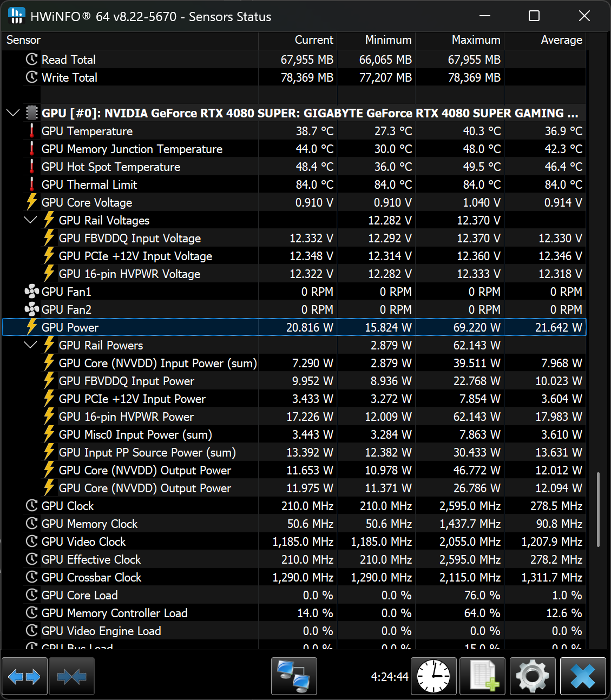Click clock icon beside GPU Clock
This screenshot has width=611, height=700.
(x=32, y=506)
